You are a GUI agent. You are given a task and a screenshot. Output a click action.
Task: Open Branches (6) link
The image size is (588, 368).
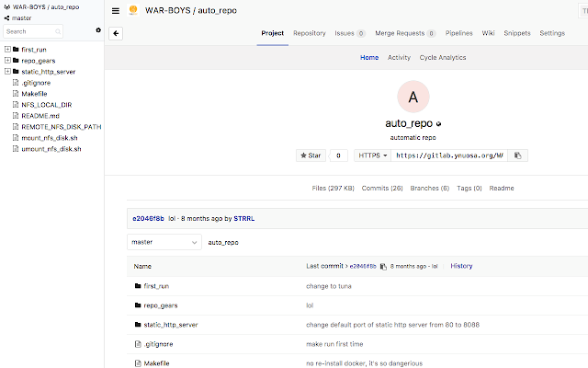(430, 188)
